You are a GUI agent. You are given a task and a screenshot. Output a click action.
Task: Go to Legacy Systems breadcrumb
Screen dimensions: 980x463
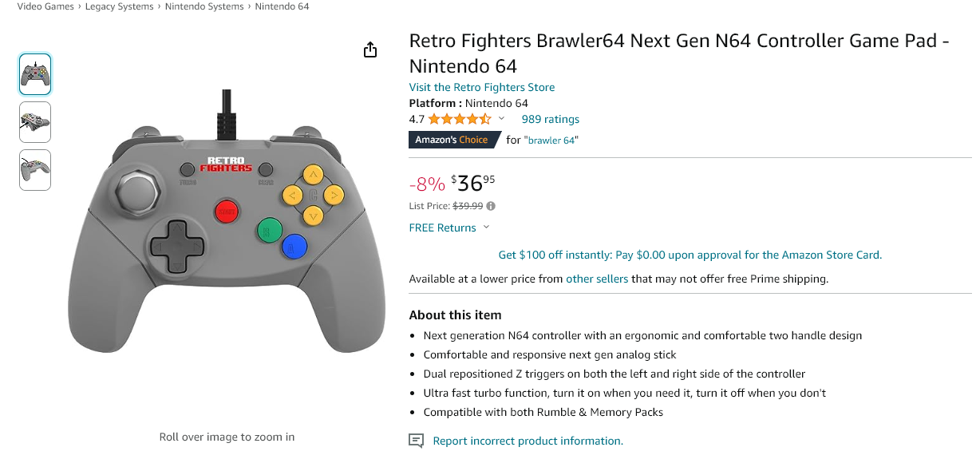120,6
